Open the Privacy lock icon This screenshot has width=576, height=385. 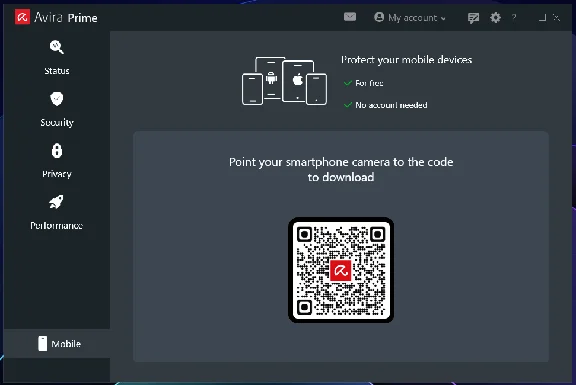point(57,151)
